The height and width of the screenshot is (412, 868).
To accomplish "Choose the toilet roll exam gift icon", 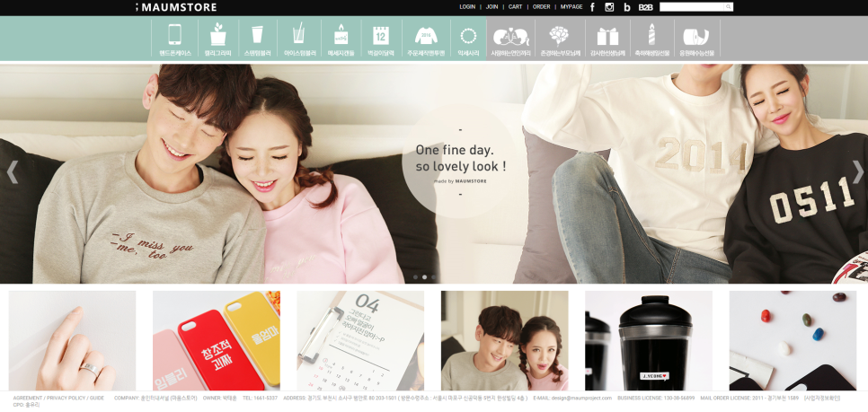I will [x=696, y=39].
